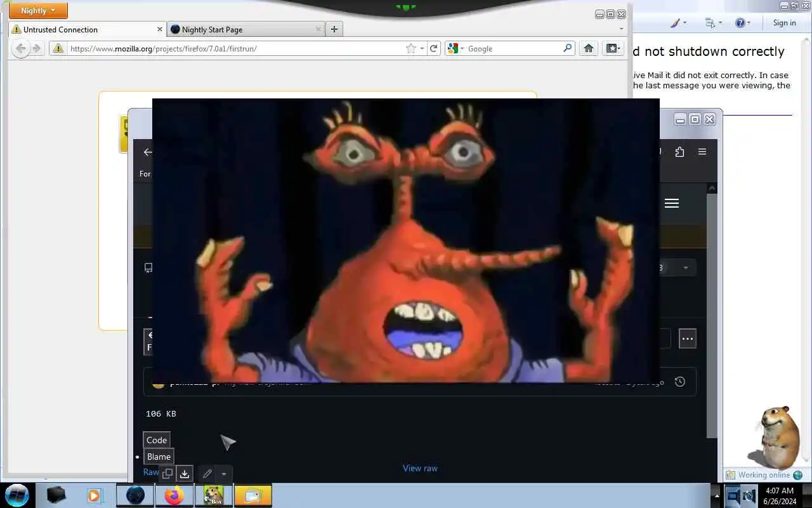The image size is (812, 508).
Task: Open the Nightly bookmarks menu button
Action: coord(612,48)
